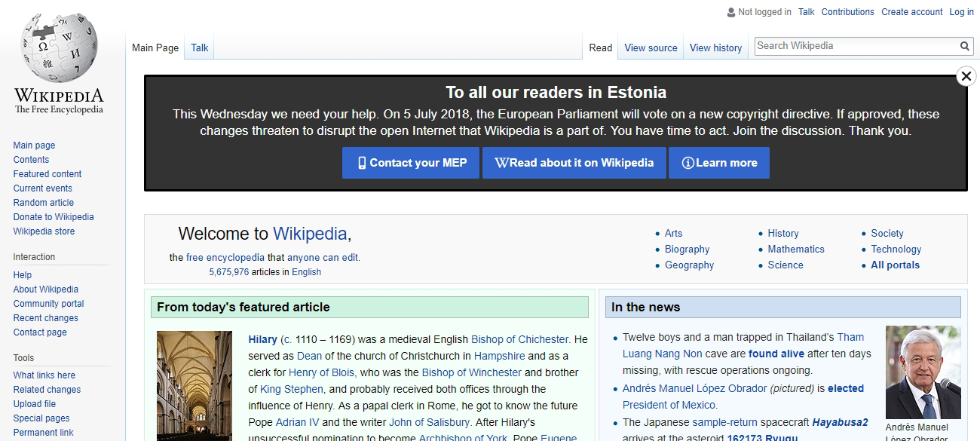The image size is (980, 441).
Task: Open the Science portal link
Action: click(786, 265)
